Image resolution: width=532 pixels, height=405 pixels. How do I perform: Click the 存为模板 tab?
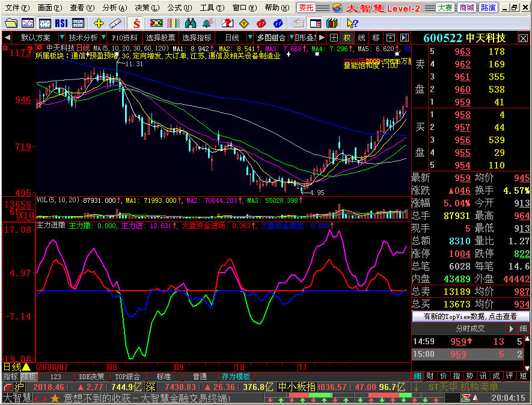point(236,377)
